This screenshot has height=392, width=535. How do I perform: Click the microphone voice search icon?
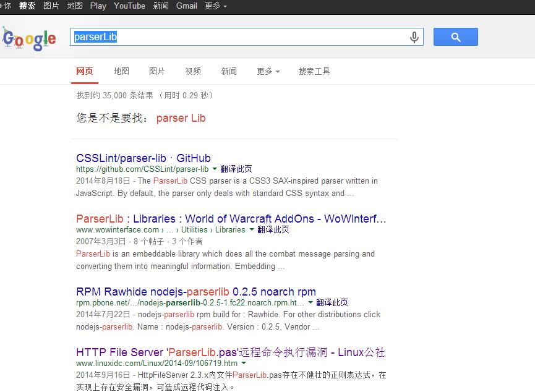pos(414,37)
